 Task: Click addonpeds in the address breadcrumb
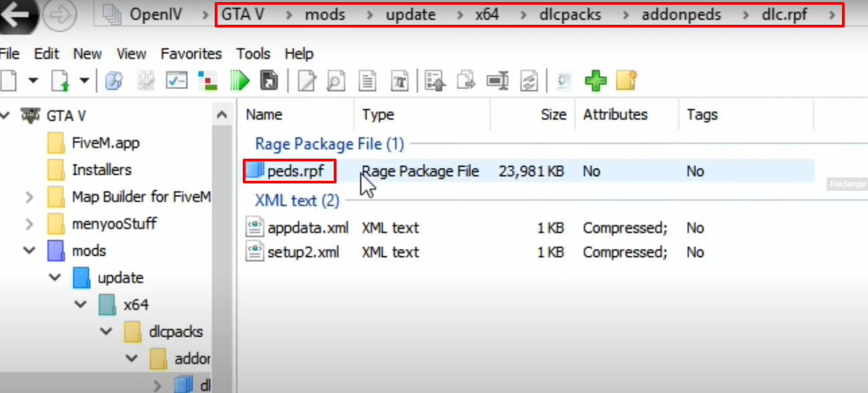681,15
